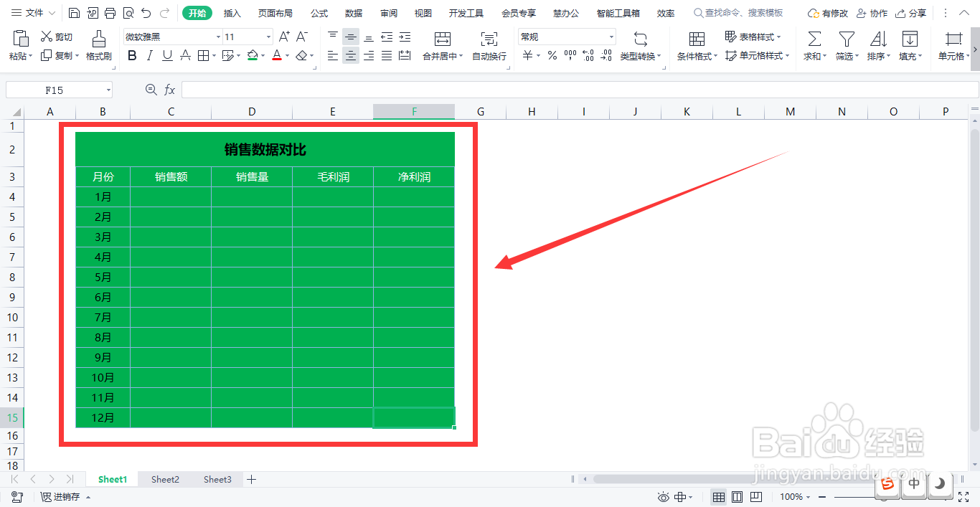Open the Copy (复制) dropdown arrow
This screenshot has width=980, height=507.
click(x=77, y=55)
